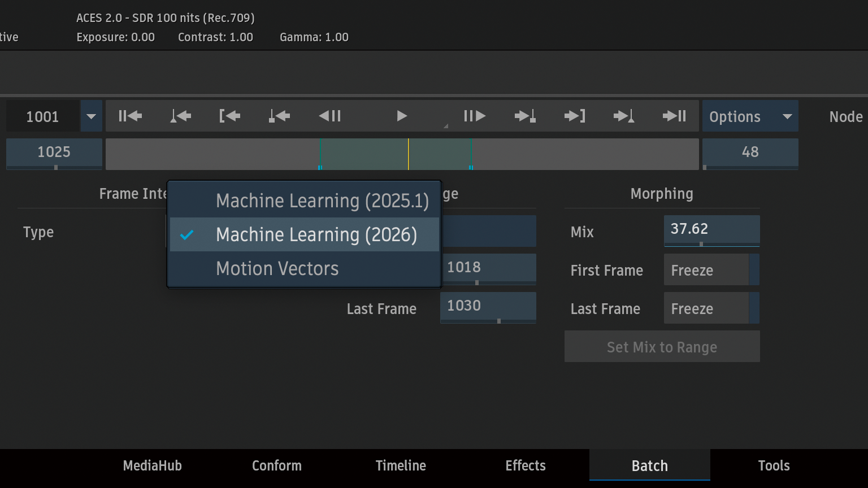This screenshot has width=868, height=488.
Task: Open the Morphing First Frame Freeze dropdown
Action: (x=711, y=270)
